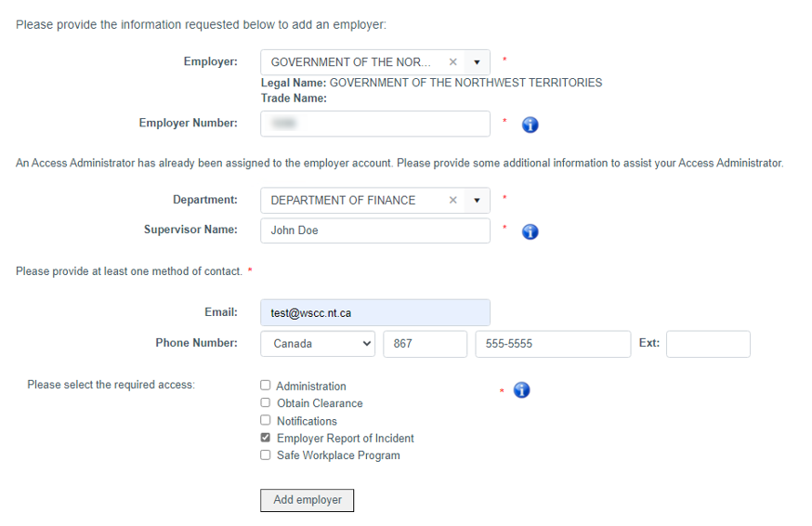Clear the selected Employer with the X
The image size is (812, 526).
pos(452,62)
